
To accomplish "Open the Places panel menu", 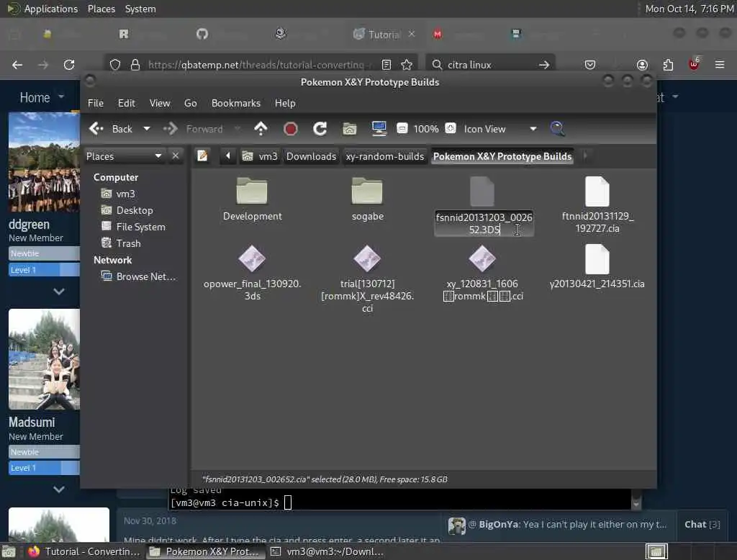I will [x=101, y=9].
